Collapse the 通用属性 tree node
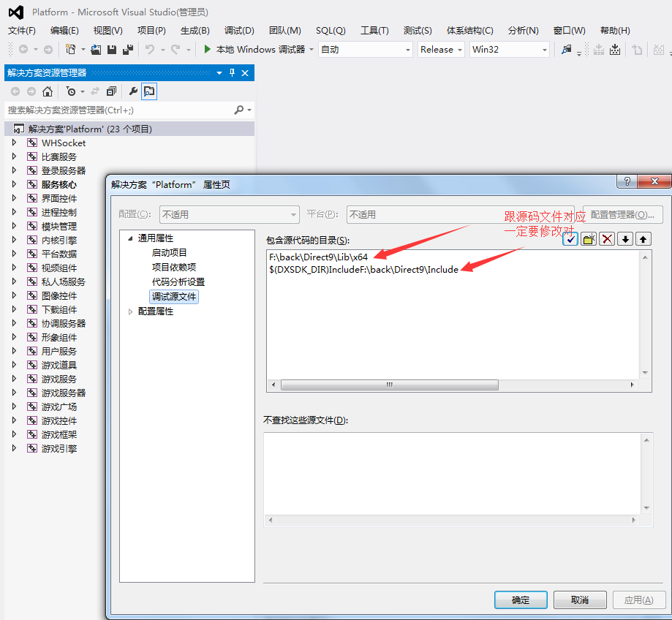 (131, 238)
